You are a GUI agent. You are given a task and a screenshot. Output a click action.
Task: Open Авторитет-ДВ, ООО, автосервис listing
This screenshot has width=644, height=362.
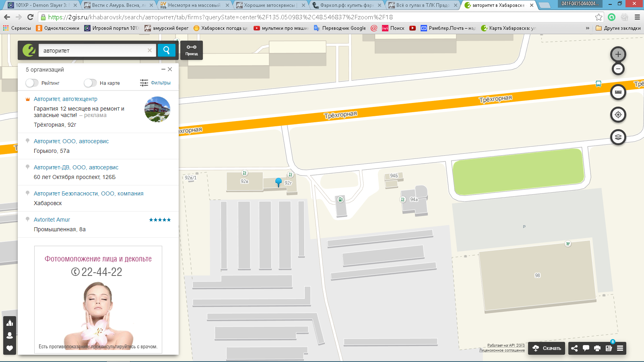click(x=76, y=167)
